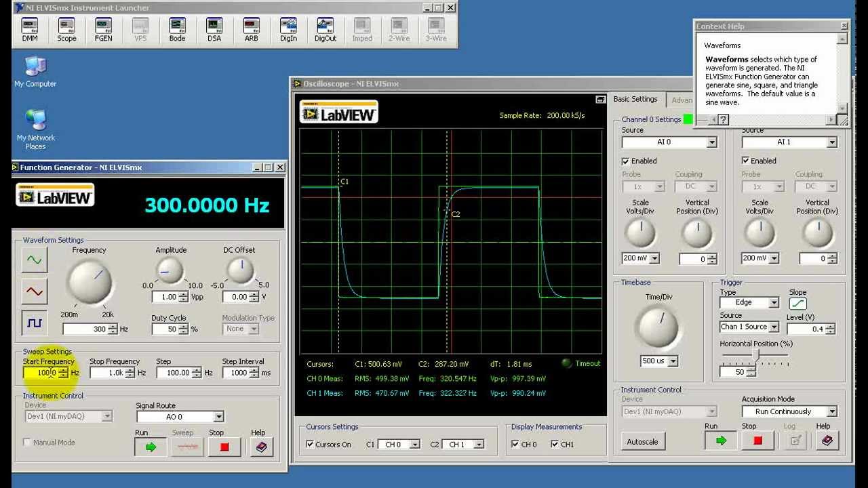
Task: Open the DigIn digital reader
Action: click(288, 30)
